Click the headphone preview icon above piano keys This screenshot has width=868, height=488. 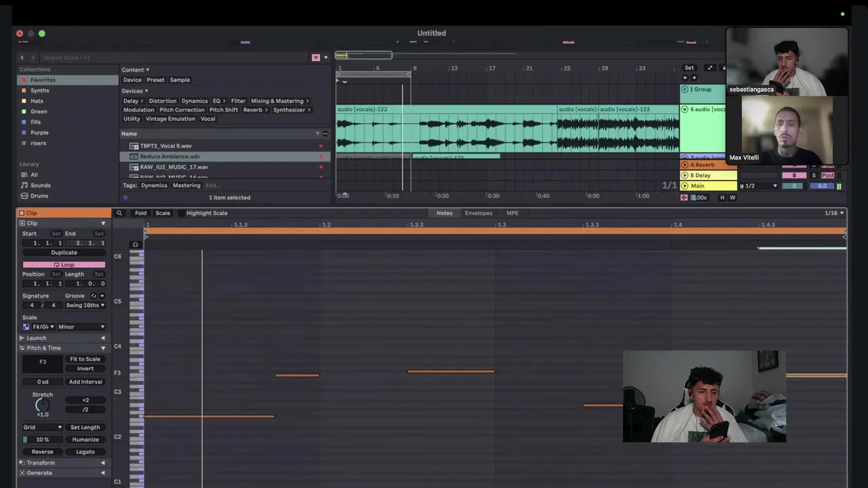pyautogui.click(x=136, y=245)
